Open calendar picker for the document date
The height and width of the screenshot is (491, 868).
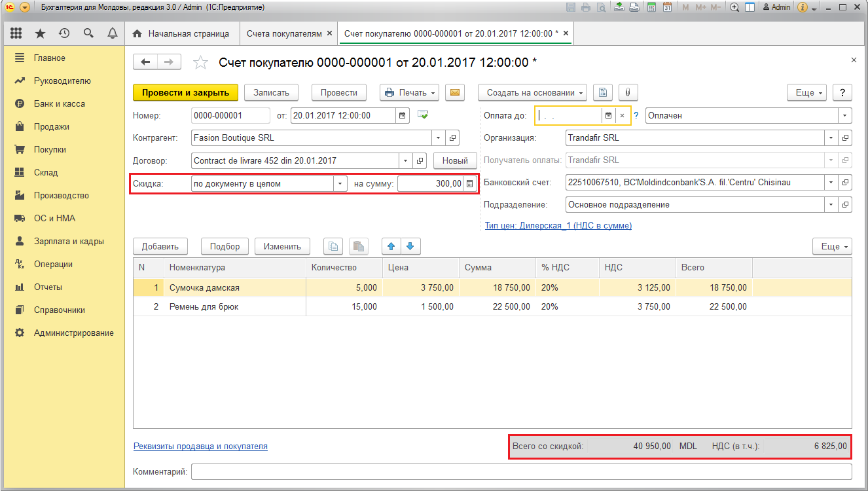tap(403, 116)
